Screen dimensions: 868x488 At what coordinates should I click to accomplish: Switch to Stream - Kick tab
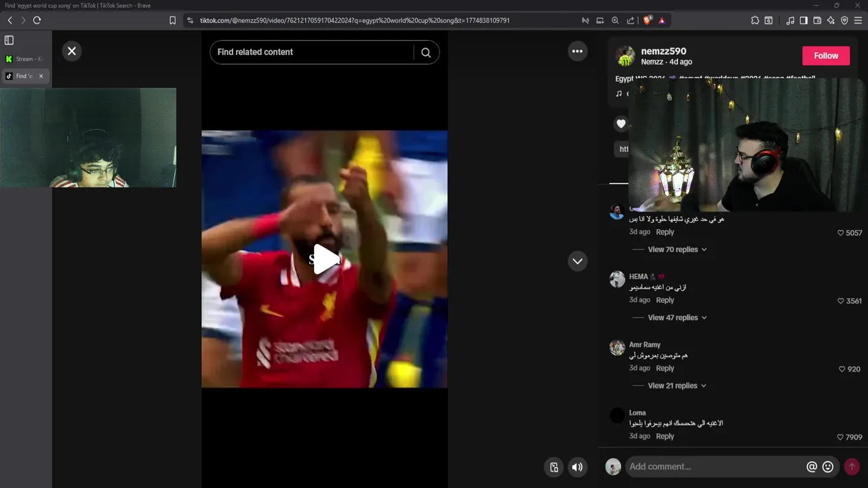pos(25,59)
